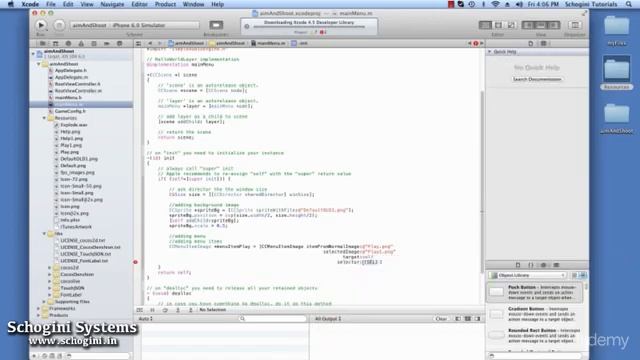Go back in editor history
This screenshot has height=360, width=640.
(x=150, y=43)
